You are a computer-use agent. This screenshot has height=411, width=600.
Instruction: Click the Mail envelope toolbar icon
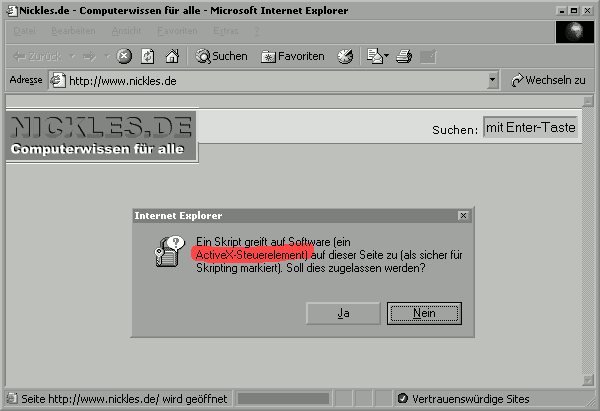[375, 57]
